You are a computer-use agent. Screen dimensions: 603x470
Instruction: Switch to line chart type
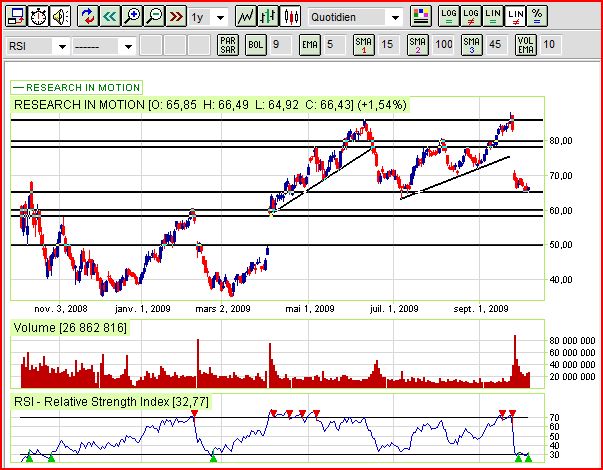click(245, 17)
